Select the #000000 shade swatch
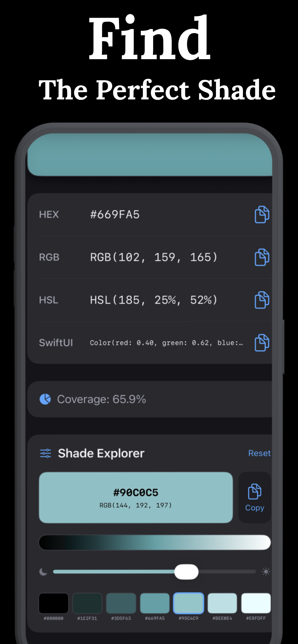The image size is (298, 644). tap(54, 603)
